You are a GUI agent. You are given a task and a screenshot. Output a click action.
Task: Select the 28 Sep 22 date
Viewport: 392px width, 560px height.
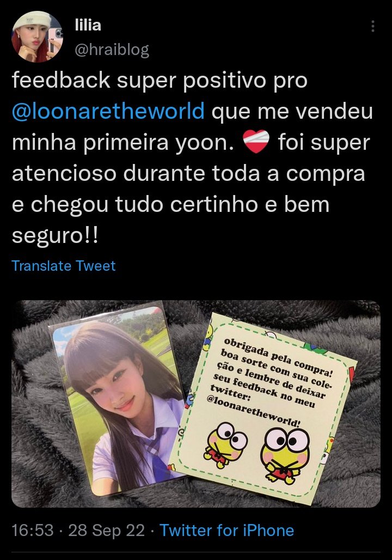coord(106,531)
